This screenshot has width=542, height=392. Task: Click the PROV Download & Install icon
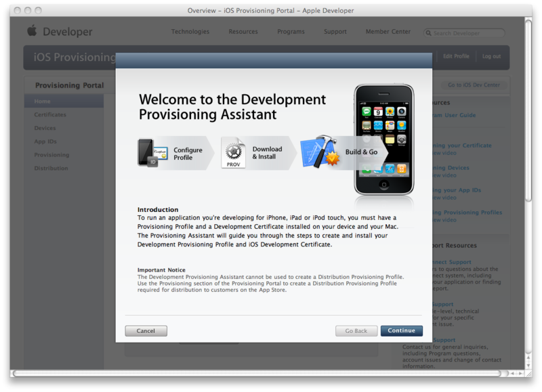(x=234, y=152)
